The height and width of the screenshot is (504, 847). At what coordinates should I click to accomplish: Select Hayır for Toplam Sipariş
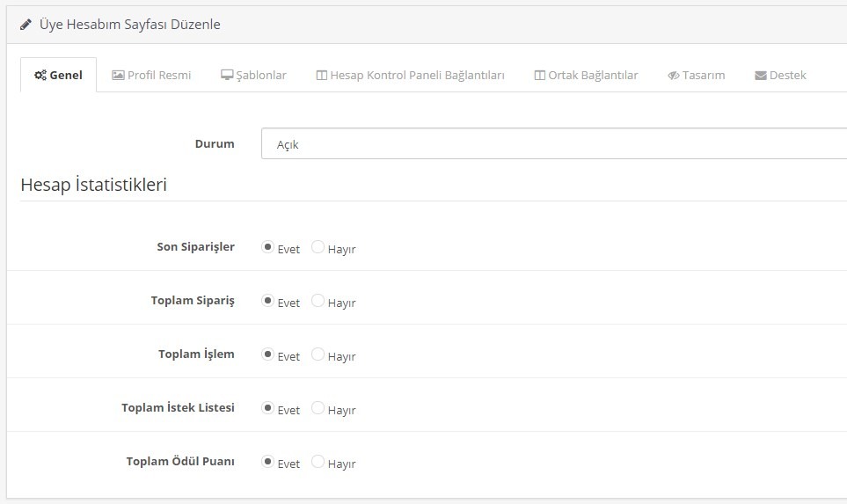318,300
